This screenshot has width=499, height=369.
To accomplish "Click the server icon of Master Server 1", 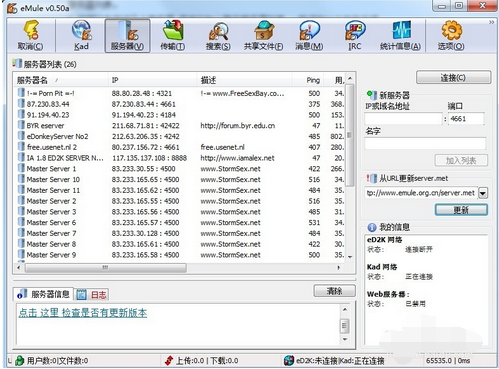I will coord(21,168).
